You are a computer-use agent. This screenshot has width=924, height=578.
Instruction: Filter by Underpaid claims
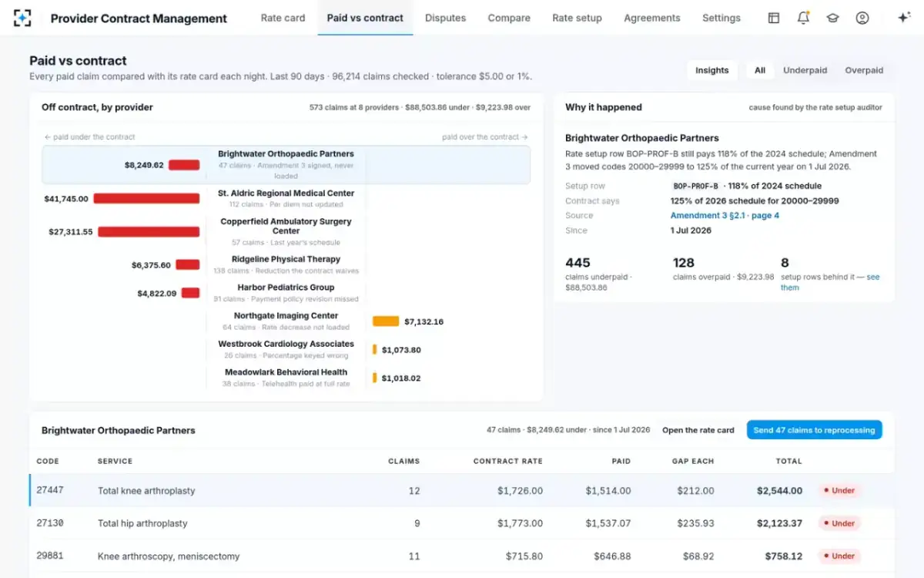805,70
